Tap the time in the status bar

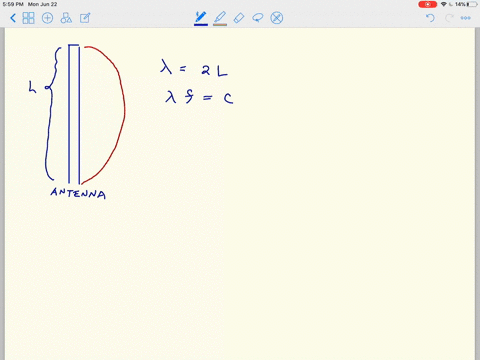(13, 4)
